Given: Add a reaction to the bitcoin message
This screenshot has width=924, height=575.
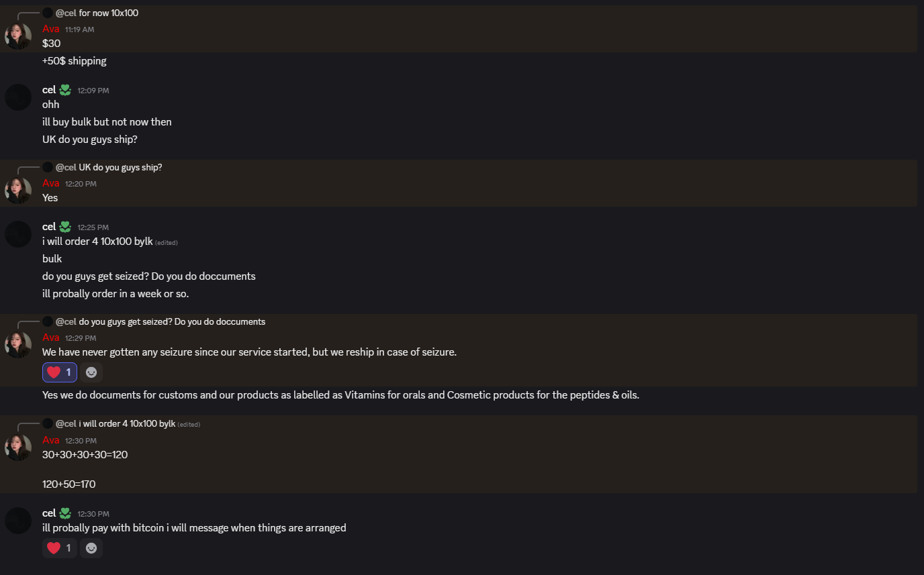Looking at the screenshot, I should [91, 548].
